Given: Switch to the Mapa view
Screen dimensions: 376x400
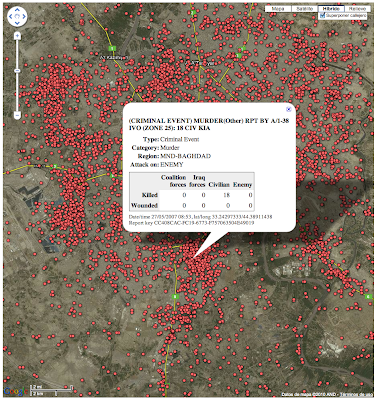Looking at the screenshot, I should tap(278, 9).
